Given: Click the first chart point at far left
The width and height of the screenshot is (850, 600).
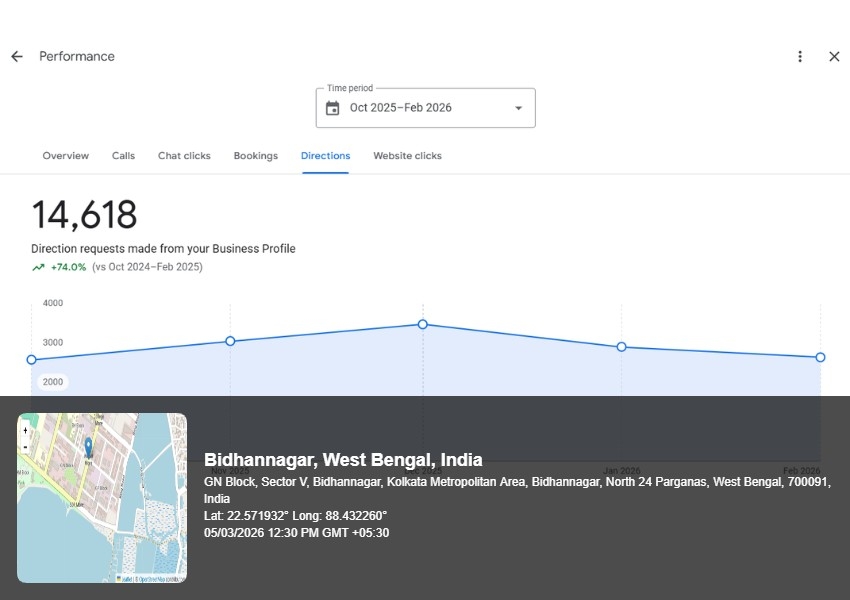Looking at the screenshot, I should (x=32, y=359).
